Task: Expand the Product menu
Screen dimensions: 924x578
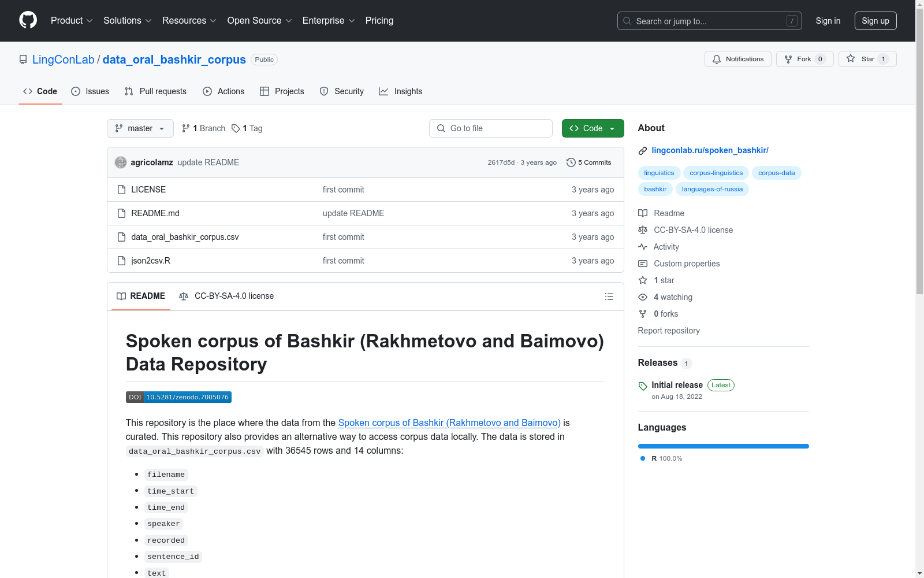Action: 72,21
